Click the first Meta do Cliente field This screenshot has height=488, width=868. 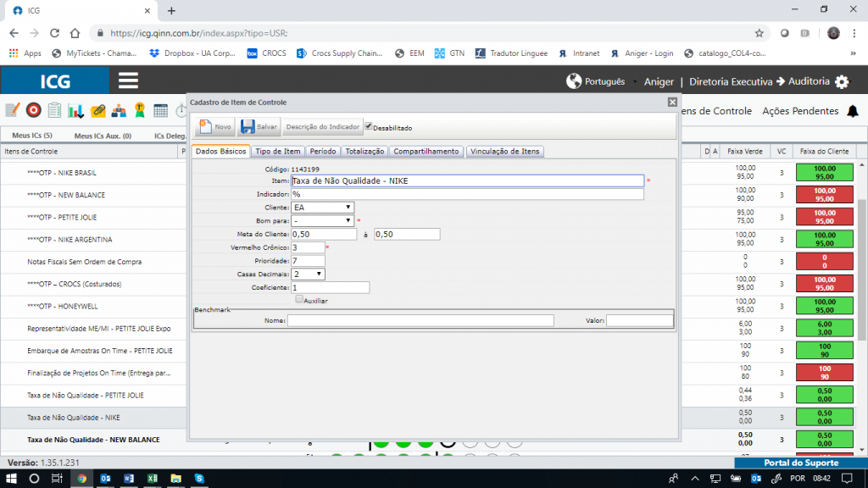[x=324, y=234]
